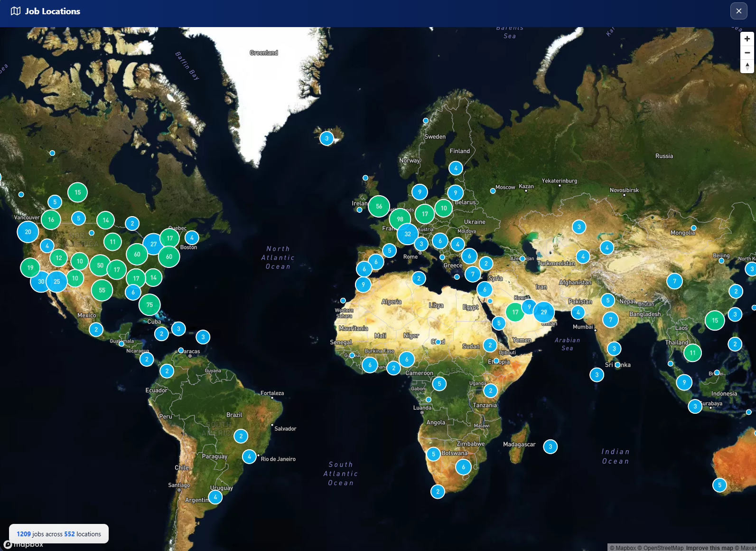Select the 11-job cluster near Thailand

tap(692, 352)
